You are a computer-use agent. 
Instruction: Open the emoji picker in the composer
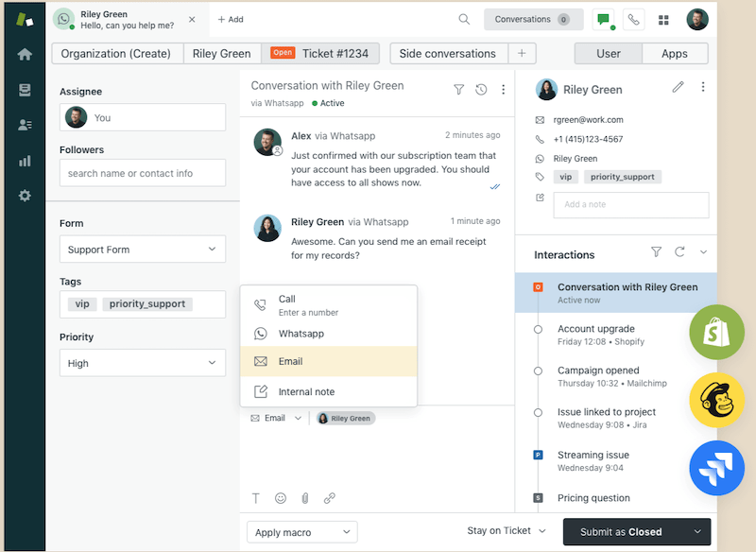click(279, 498)
